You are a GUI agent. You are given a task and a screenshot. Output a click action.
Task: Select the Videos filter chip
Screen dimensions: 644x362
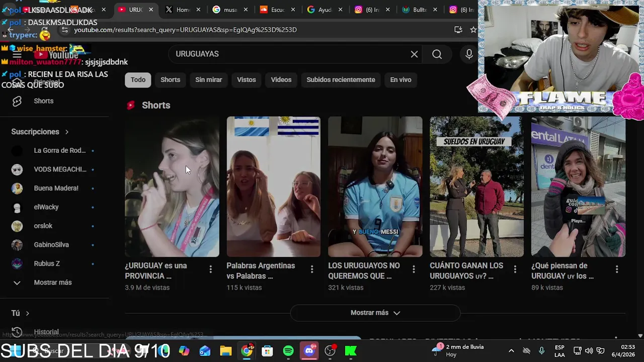click(281, 79)
